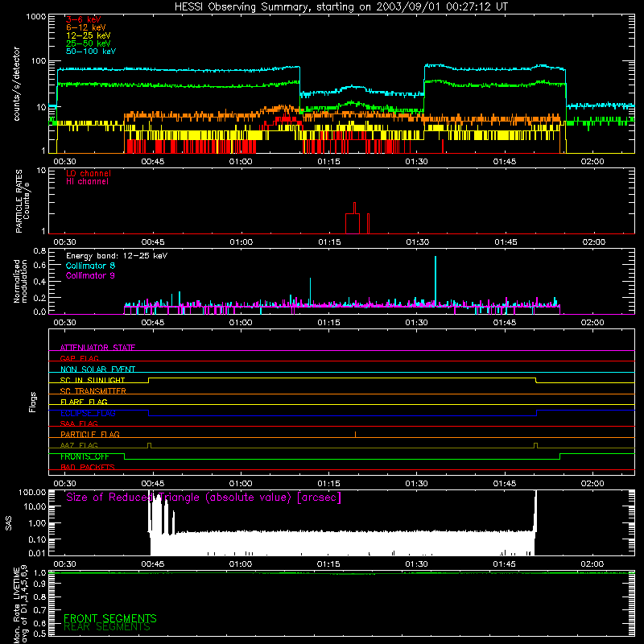This screenshot has height=644, width=644.
Task: Click the SAS spikes at start near 00:45
Action: [162, 514]
